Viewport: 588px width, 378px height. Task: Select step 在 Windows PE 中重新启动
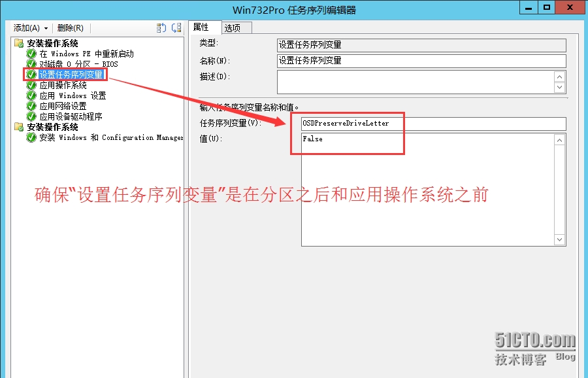point(87,54)
